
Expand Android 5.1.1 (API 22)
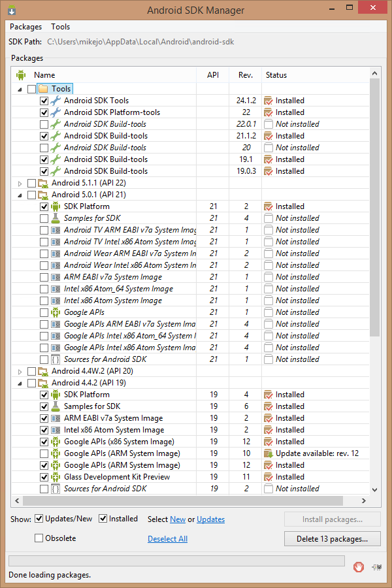pos(20,183)
